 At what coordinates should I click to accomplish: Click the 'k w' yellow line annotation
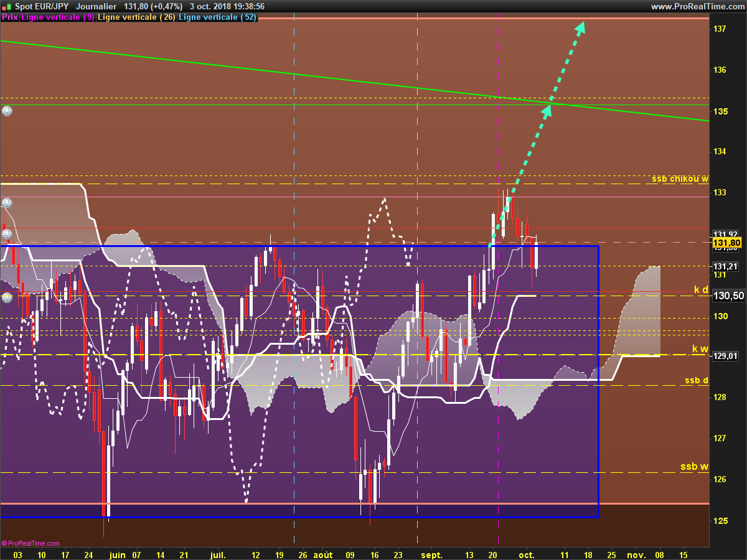(x=700, y=348)
